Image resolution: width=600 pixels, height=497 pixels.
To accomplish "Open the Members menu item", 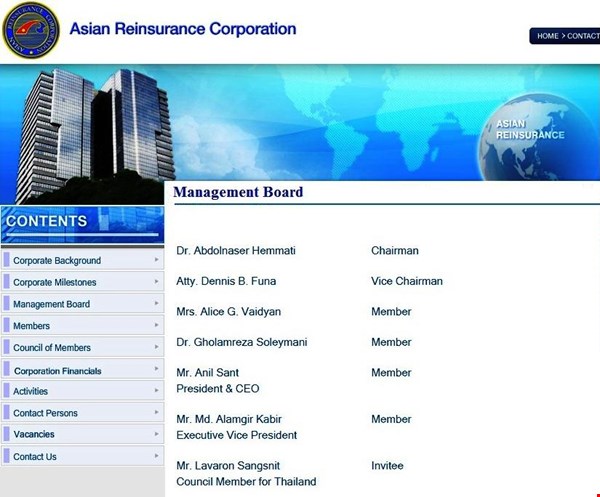I will point(83,326).
